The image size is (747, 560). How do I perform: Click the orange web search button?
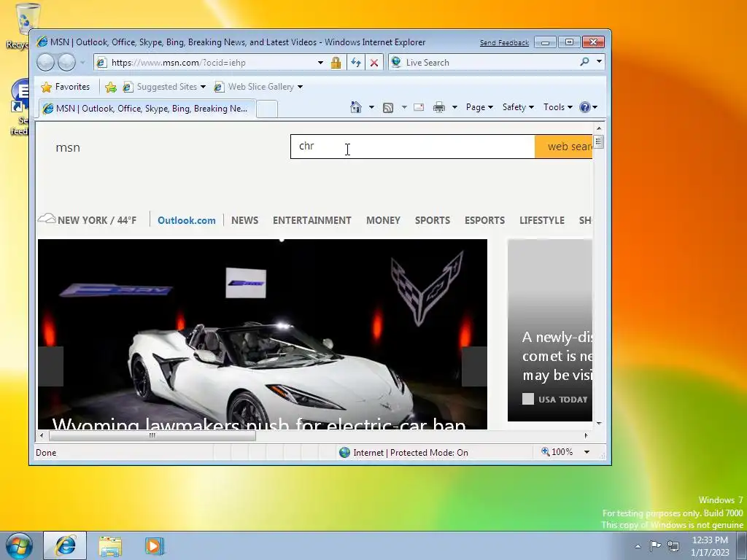click(x=564, y=147)
